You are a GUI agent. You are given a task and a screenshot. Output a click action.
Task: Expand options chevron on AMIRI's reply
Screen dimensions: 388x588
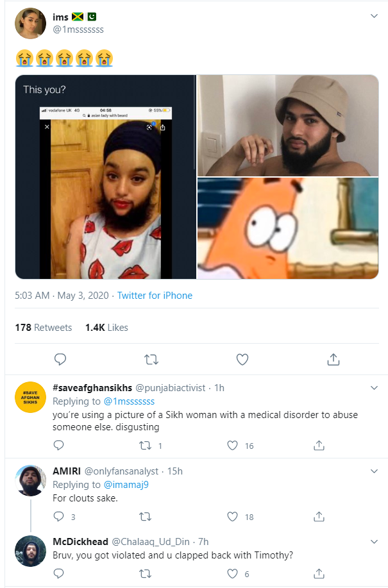(375, 471)
